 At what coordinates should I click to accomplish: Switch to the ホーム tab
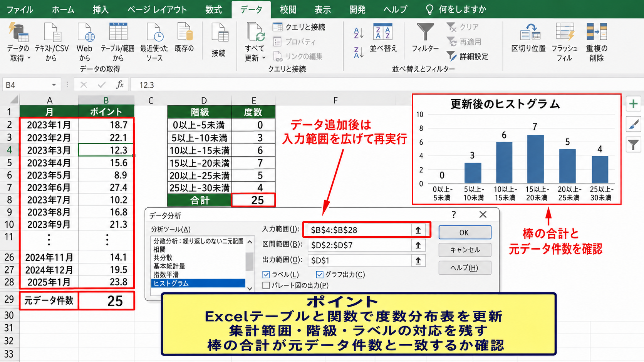click(63, 10)
